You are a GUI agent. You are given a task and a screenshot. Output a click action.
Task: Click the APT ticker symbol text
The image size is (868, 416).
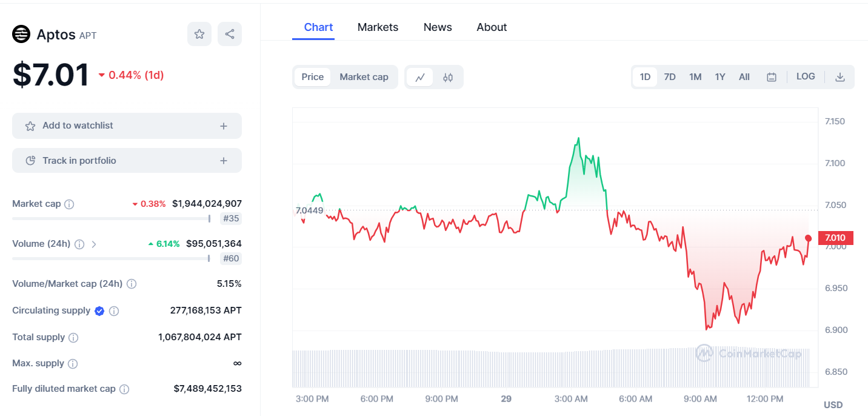tap(88, 36)
